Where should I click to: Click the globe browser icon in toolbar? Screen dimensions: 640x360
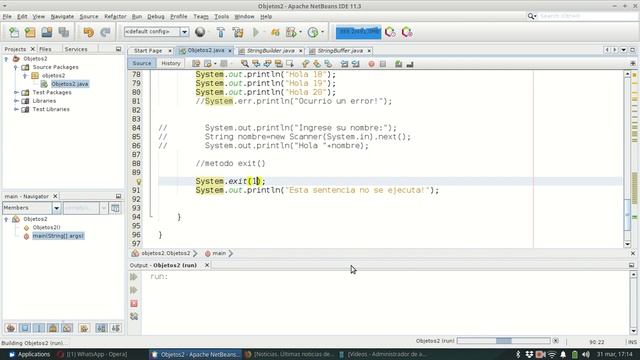point(200,32)
